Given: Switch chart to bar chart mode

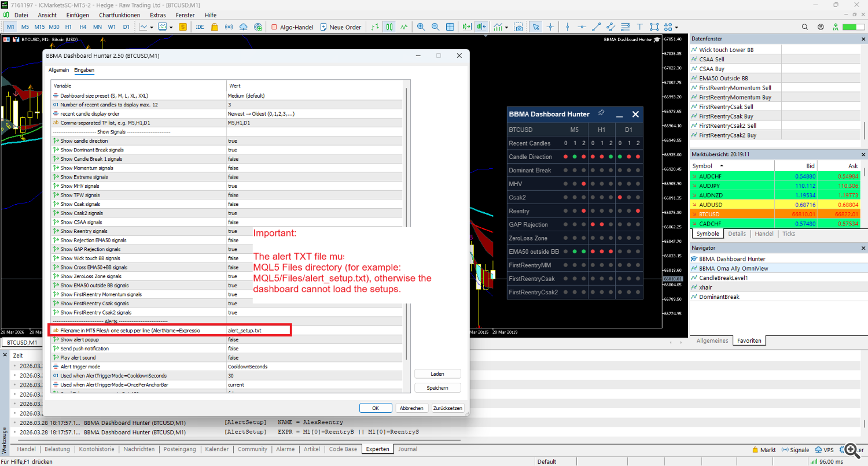Looking at the screenshot, I should [x=376, y=27].
